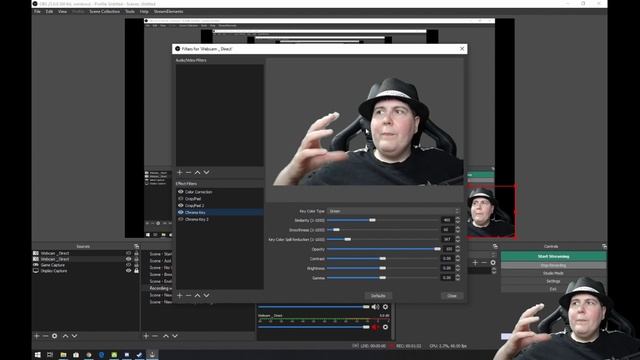Move source up in Sources panel
Screen dimensions: 640x360
(x=65, y=336)
